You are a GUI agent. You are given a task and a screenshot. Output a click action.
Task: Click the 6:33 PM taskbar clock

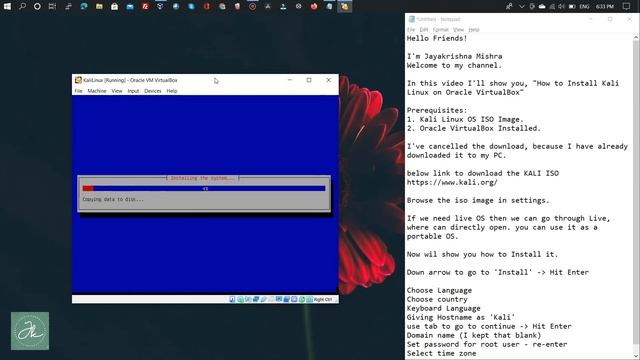pyautogui.click(x=605, y=6)
